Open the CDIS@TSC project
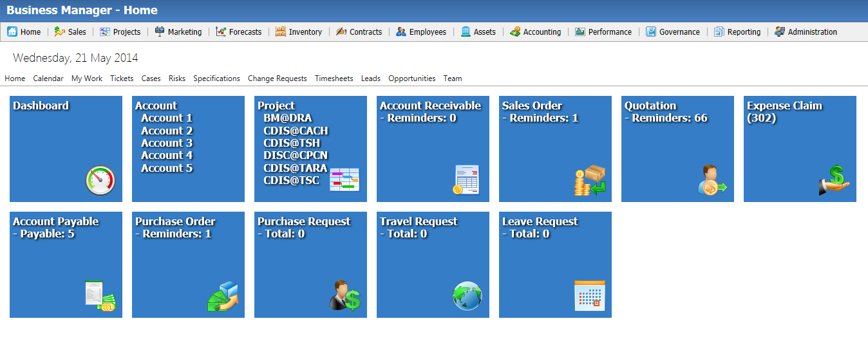Screen dimensions: 868x350 (292, 181)
